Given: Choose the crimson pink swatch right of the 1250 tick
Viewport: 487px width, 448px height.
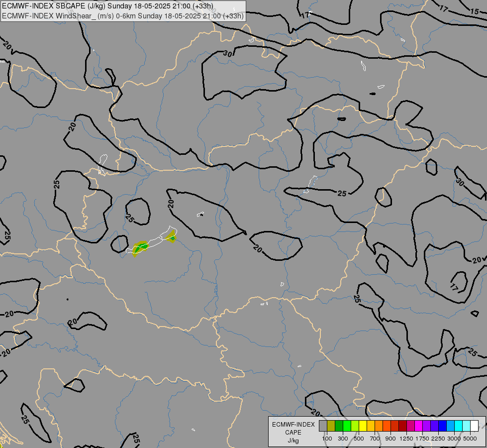Looking at the screenshot, I should click(x=410, y=426).
